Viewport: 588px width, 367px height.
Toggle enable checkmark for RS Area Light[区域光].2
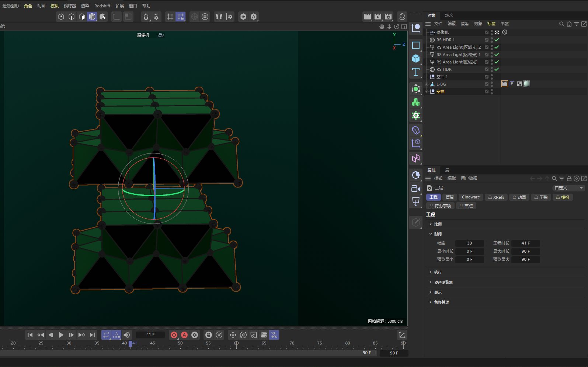click(497, 47)
